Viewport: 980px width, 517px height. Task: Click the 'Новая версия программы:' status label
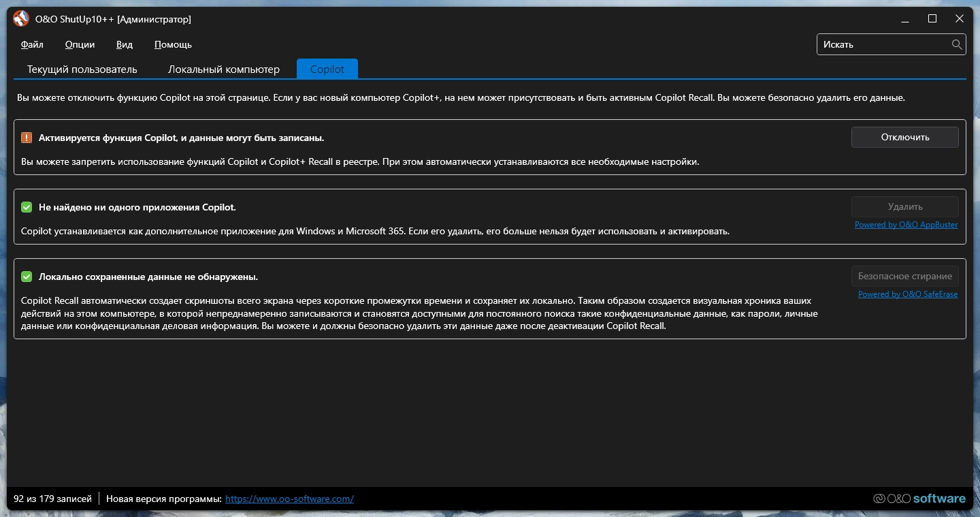point(164,499)
